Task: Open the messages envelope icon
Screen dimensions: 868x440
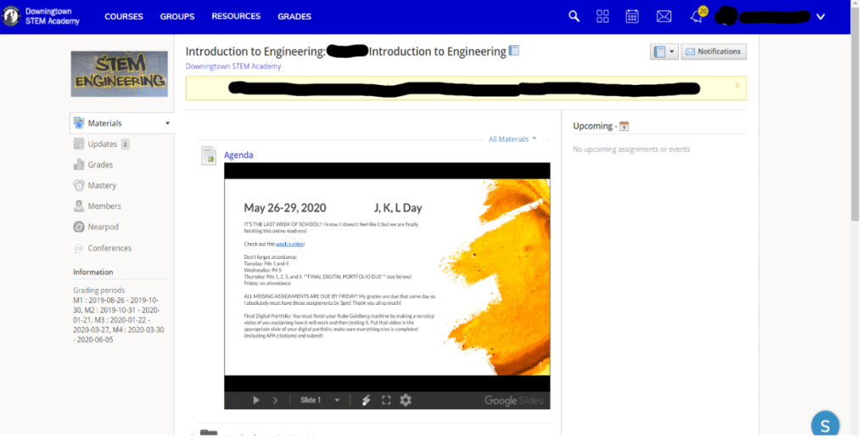Action: (664, 16)
